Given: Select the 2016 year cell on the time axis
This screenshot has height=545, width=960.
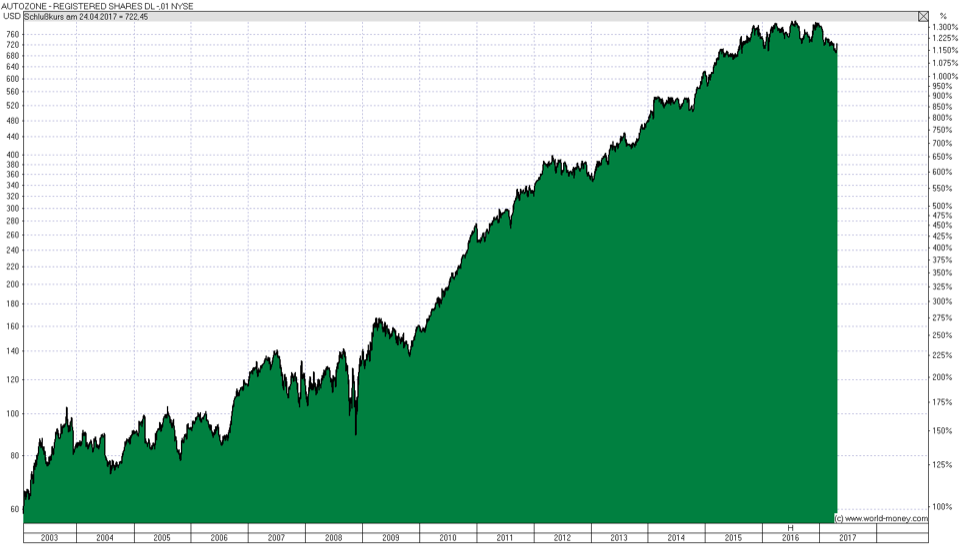Looking at the screenshot, I should [x=790, y=538].
